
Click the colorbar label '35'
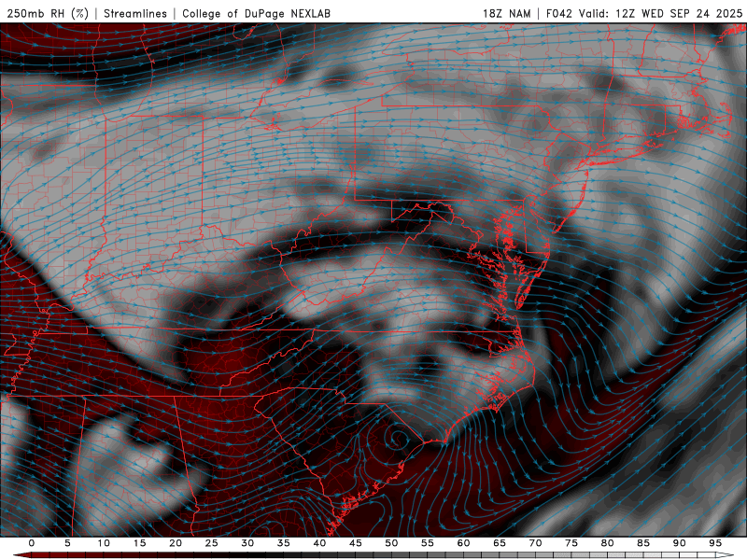pyautogui.click(x=284, y=543)
